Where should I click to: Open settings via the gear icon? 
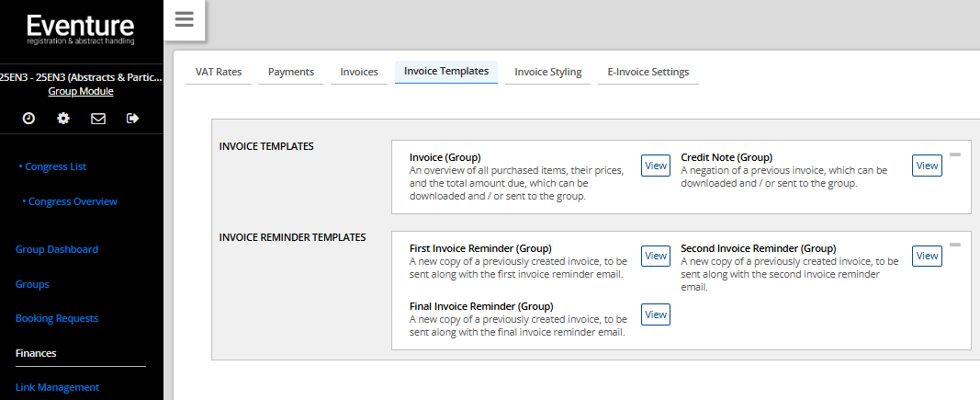pos(63,118)
